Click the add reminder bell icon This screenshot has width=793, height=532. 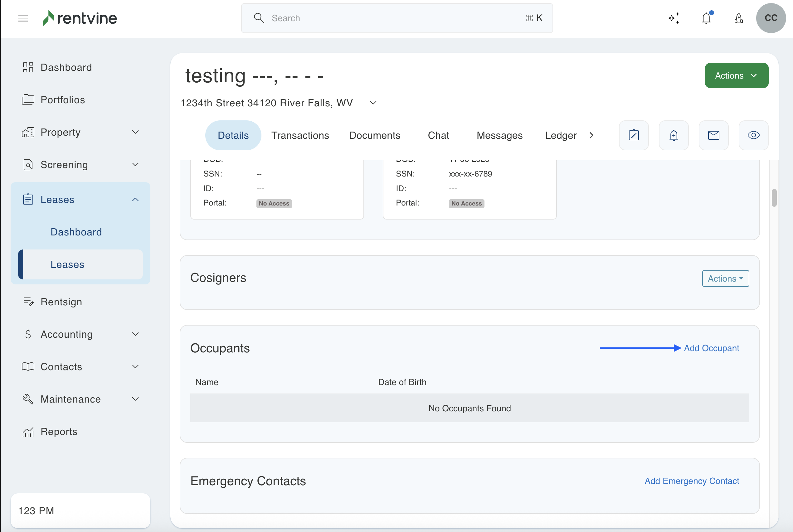coord(674,135)
